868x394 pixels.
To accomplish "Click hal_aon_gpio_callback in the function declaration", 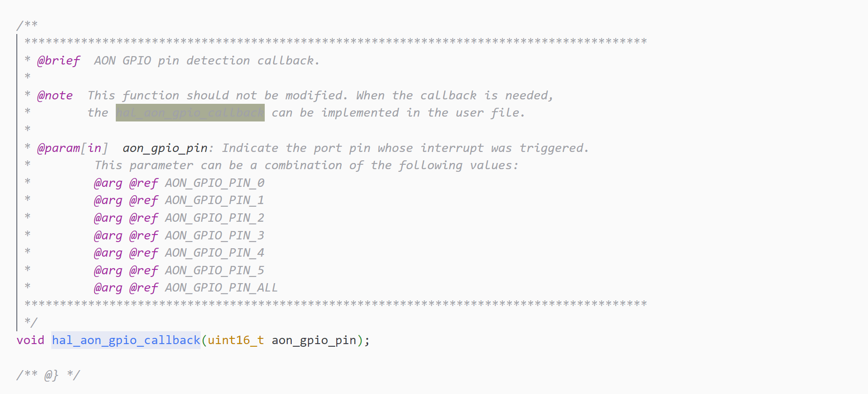I will tap(126, 340).
